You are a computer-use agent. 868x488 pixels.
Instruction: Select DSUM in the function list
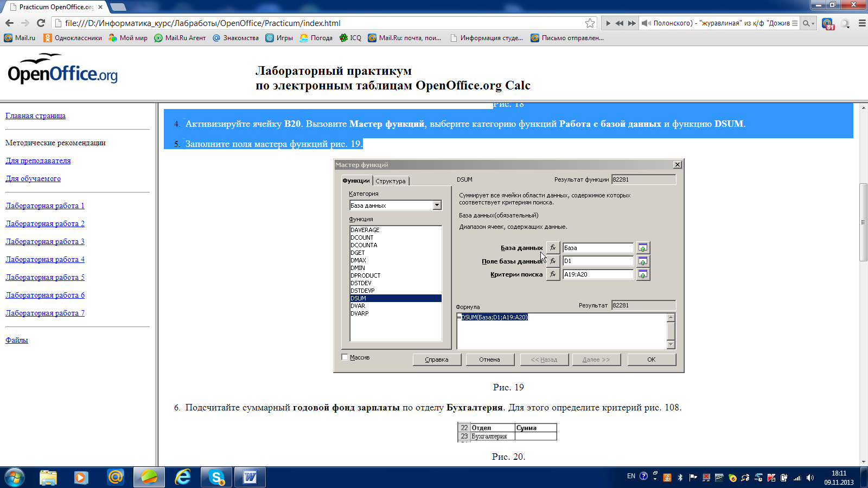click(x=395, y=298)
